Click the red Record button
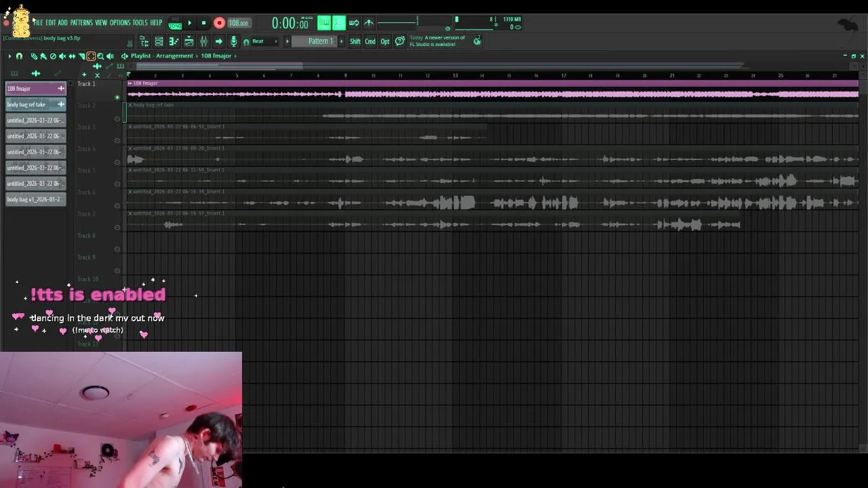Viewport: 868px width, 488px height. click(219, 23)
